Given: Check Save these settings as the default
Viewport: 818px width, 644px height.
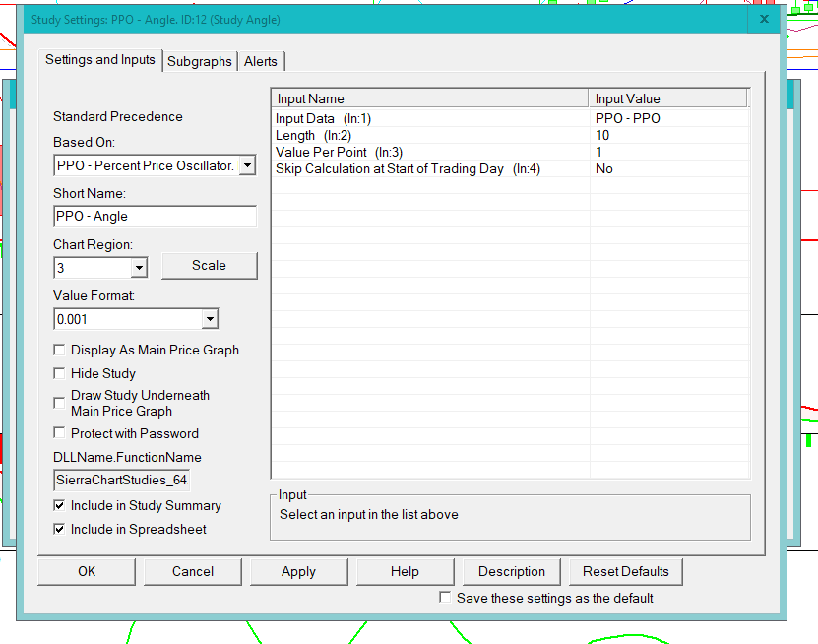Looking at the screenshot, I should click(446, 598).
